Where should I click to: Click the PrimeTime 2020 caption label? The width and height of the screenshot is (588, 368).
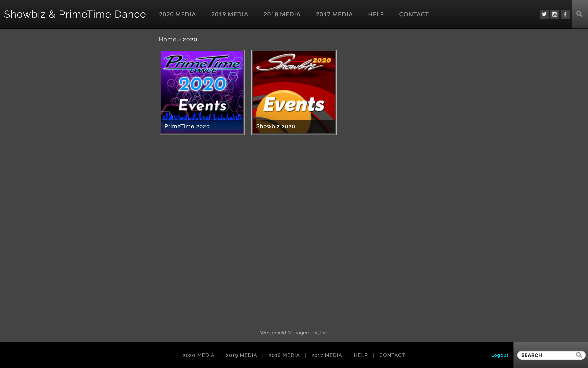[187, 126]
